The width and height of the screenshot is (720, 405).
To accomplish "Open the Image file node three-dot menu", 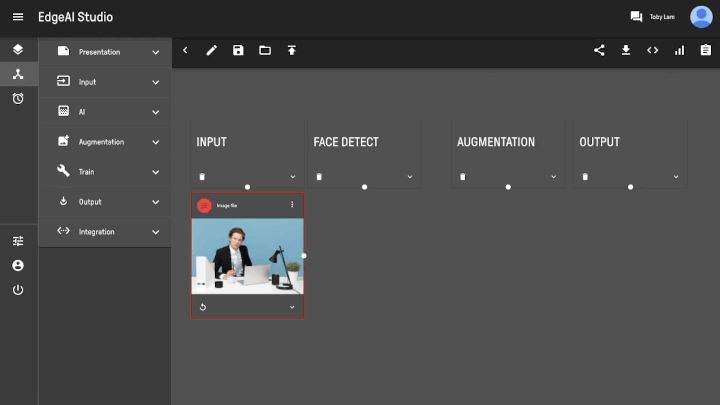I will tap(292, 205).
